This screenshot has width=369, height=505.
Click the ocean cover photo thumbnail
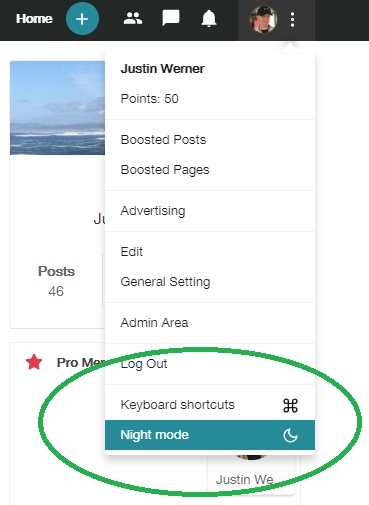57,108
